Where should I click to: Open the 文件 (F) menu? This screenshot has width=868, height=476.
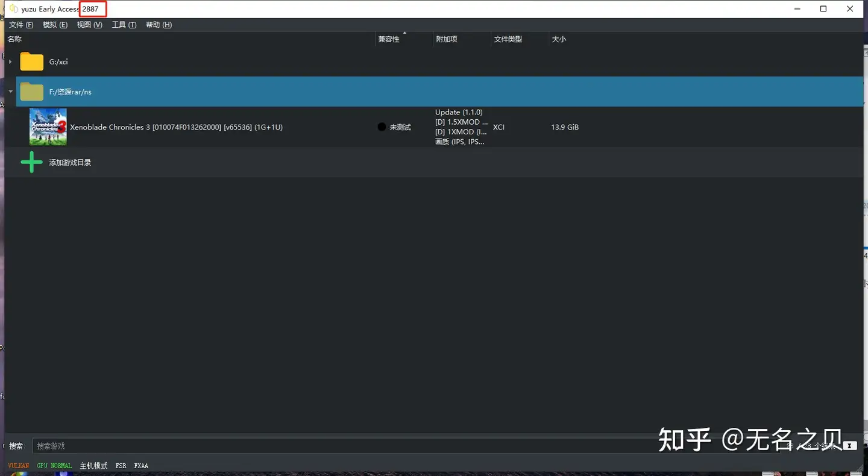tap(21, 25)
